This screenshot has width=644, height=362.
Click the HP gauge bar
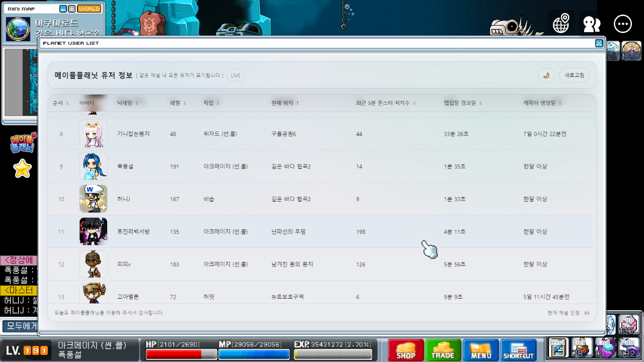point(181,354)
